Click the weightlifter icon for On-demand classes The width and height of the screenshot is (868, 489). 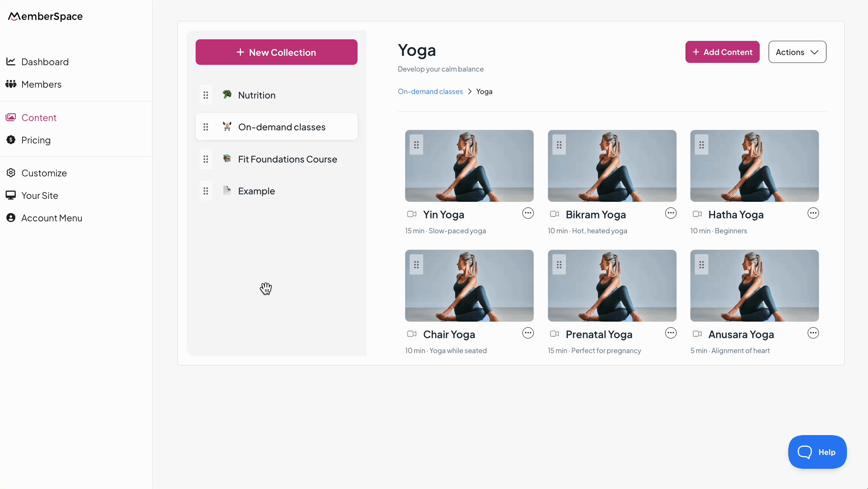(227, 126)
